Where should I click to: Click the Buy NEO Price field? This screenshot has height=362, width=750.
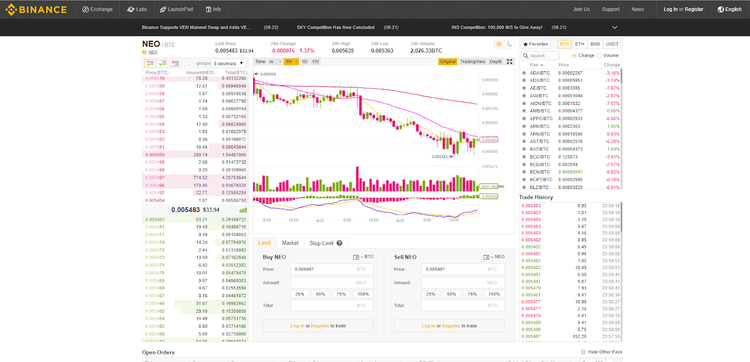click(332, 269)
